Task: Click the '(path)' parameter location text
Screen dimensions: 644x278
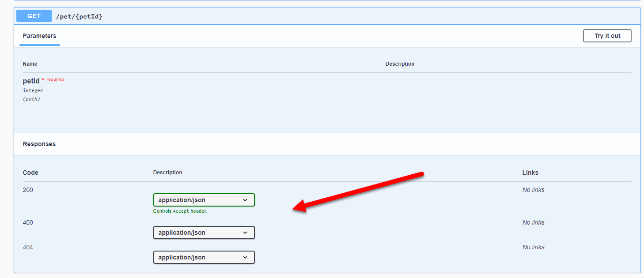Action: [x=31, y=99]
